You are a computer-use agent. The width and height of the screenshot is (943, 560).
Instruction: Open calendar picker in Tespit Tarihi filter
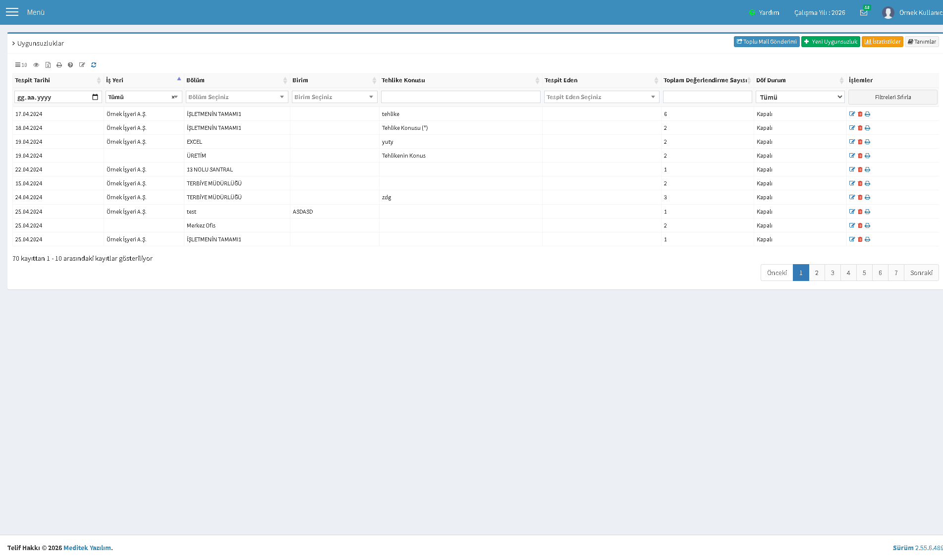tap(95, 97)
